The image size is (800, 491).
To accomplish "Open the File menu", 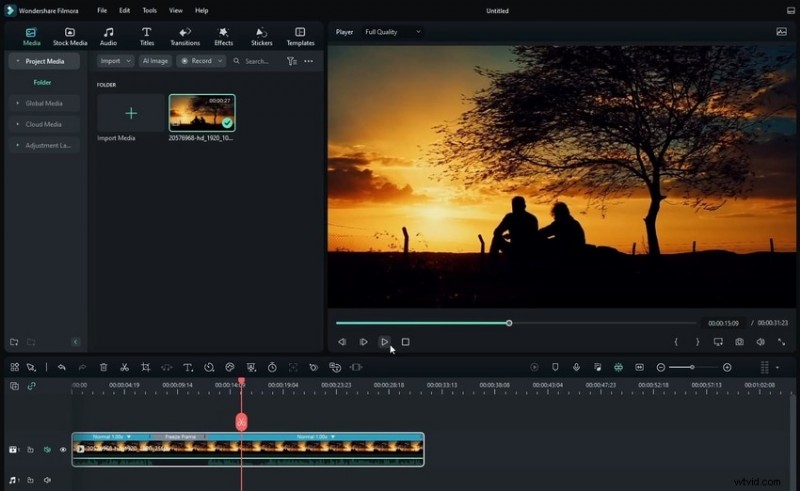I will coord(102,10).
